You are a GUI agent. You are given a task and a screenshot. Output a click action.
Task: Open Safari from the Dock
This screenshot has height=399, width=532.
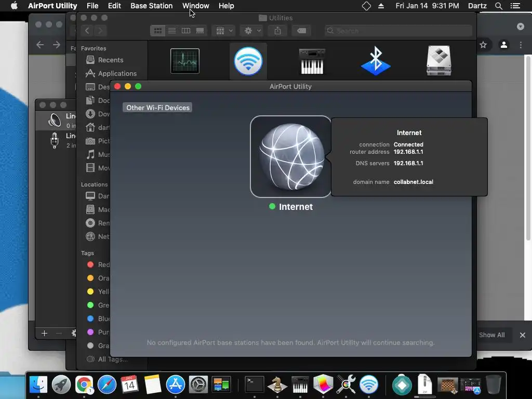[107, 385]
